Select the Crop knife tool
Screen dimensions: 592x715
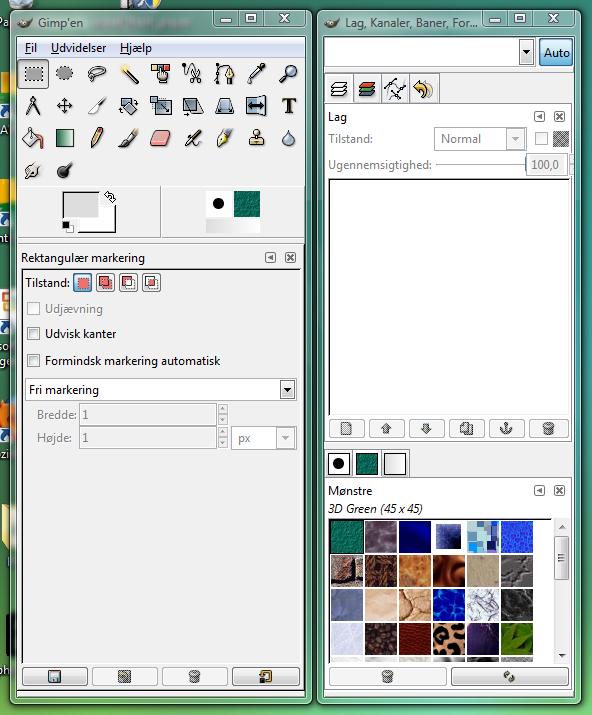point(97,106)
